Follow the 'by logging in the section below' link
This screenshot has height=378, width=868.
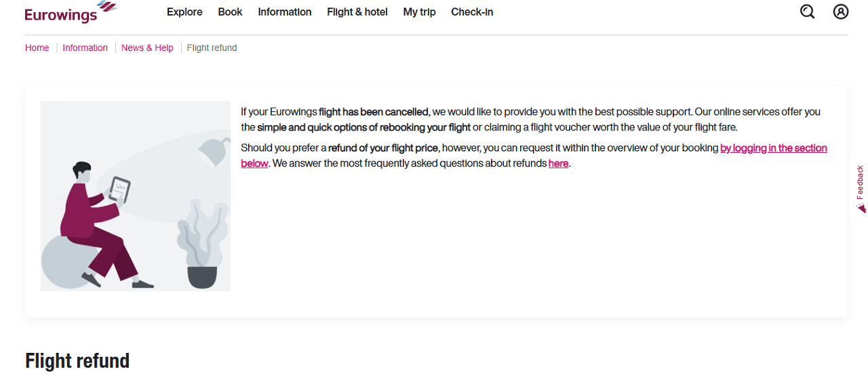tap(534, 155)
